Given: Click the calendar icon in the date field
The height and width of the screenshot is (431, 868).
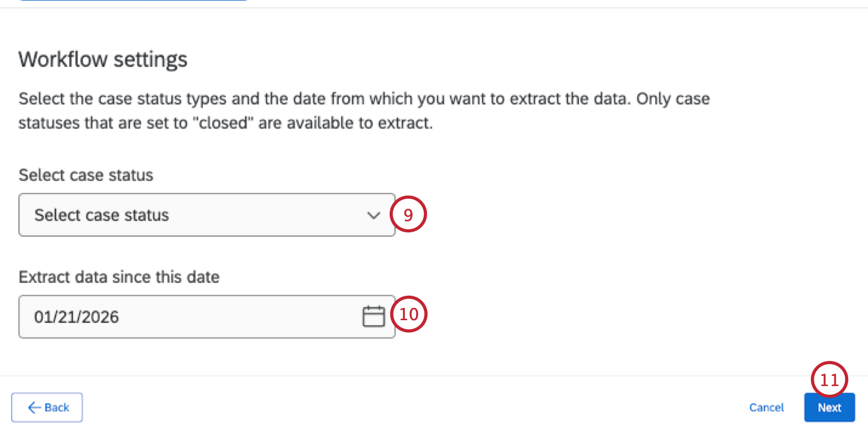Looking at the screenshot, I should pos(373,317).
